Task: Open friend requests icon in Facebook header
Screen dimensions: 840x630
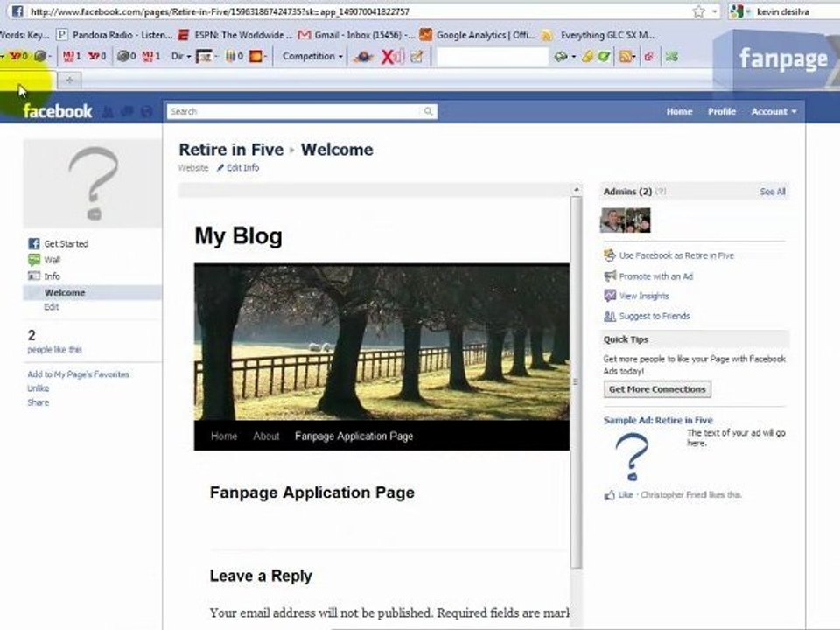Action: click(108, 111)
